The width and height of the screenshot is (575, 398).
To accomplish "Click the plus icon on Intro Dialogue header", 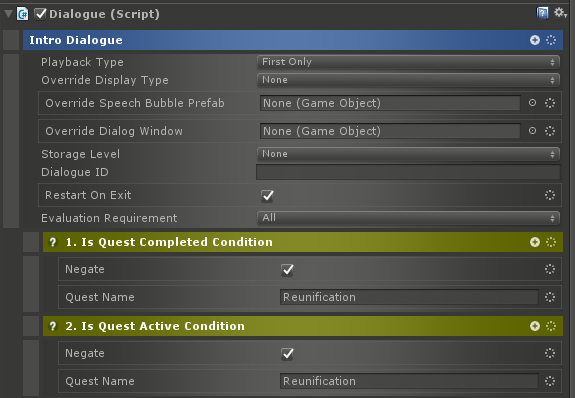I will click(x=535, y=40).
